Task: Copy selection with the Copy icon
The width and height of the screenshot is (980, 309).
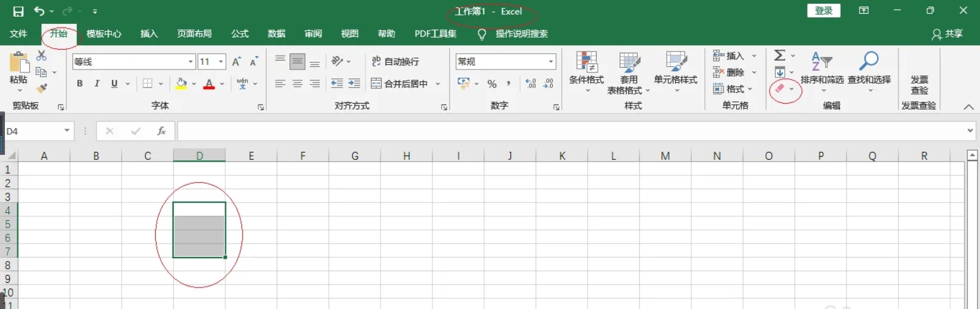Action: 41,72
